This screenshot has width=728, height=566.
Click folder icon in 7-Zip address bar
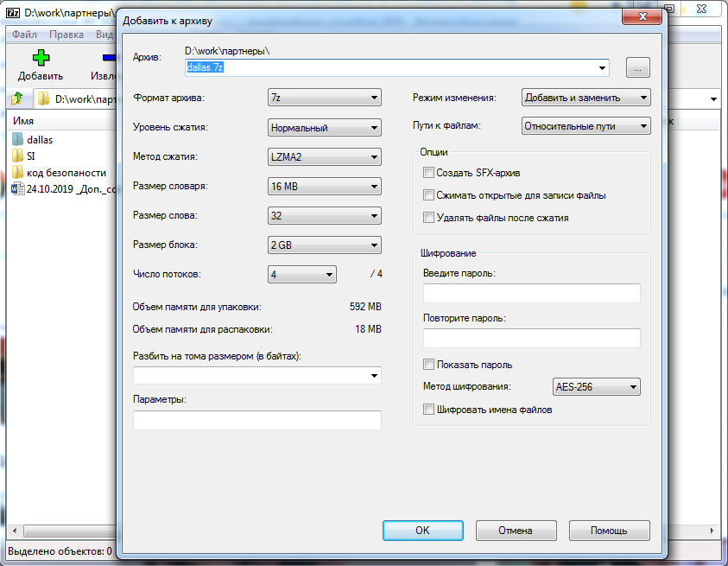pos(44,99)
